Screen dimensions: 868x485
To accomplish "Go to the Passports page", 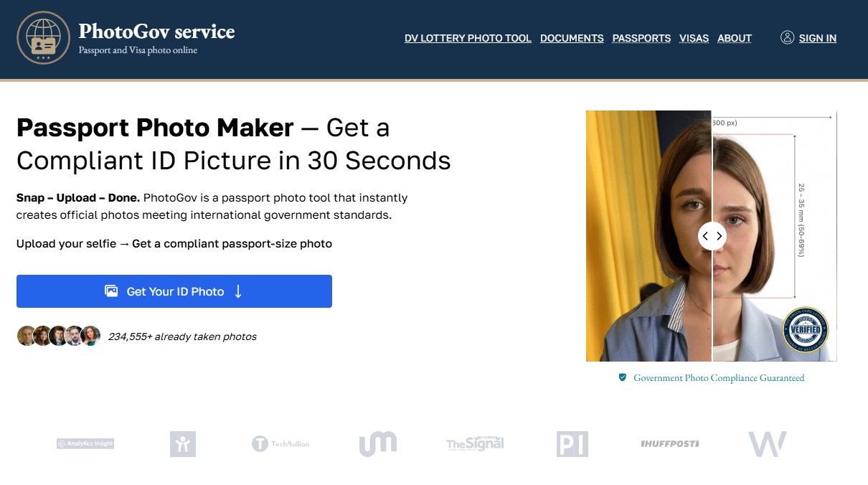I will [641, 39].
